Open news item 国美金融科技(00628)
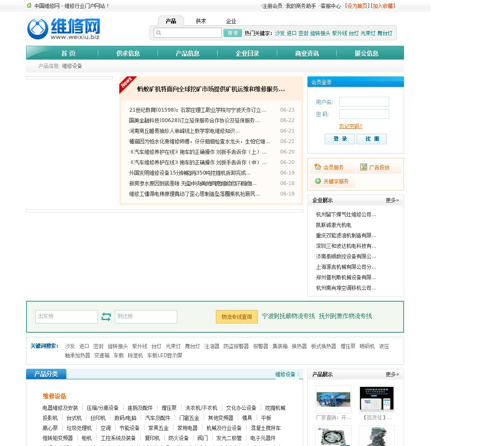Screen dimensions: 504x446 [194, 120]
